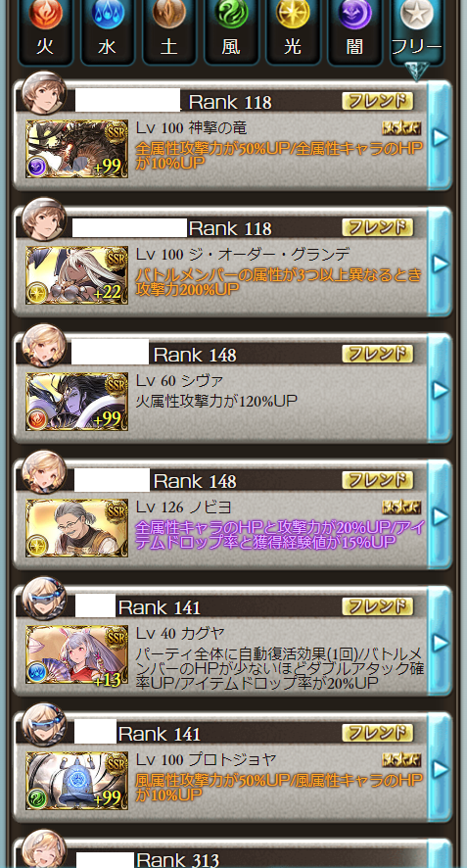Pick the カグヤ summon icon
The width and height of the screenshot is (467, 868).
coord(77,653)
